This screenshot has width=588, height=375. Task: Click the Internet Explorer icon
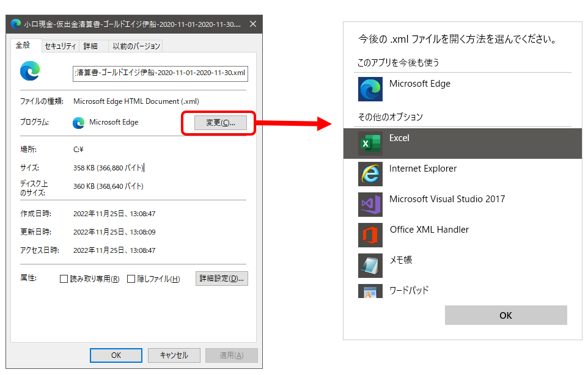click(370, 174)
